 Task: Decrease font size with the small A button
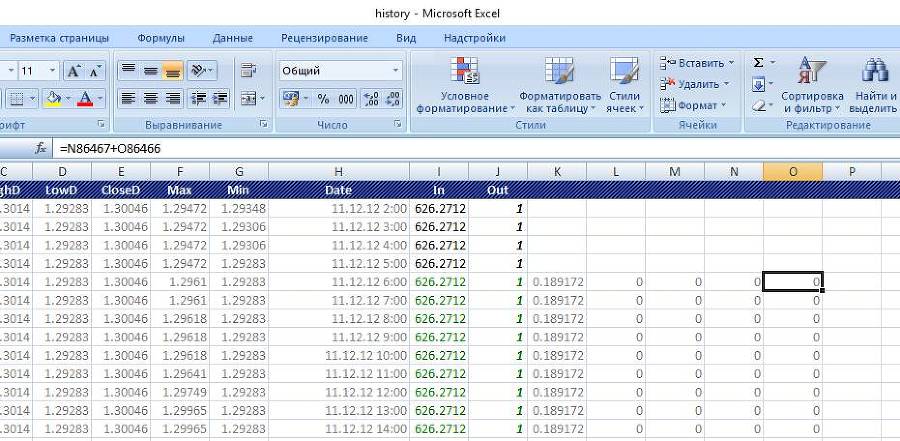click(95, 71)
